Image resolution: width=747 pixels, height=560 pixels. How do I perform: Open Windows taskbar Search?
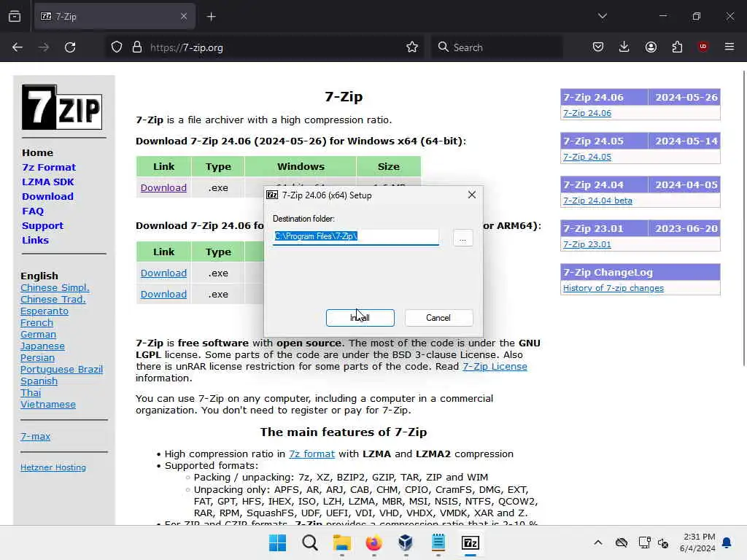coord(309,542)
